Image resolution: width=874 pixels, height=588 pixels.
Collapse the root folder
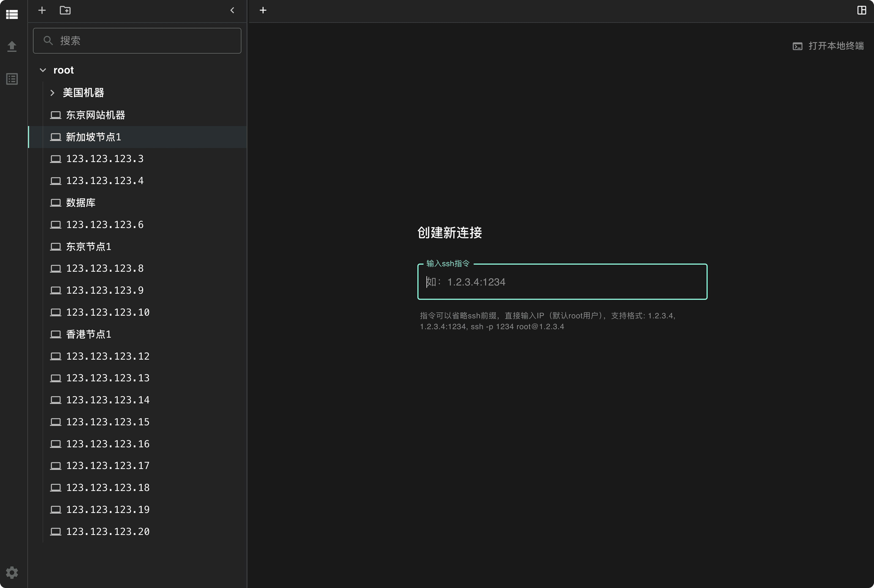coord(43,70)
